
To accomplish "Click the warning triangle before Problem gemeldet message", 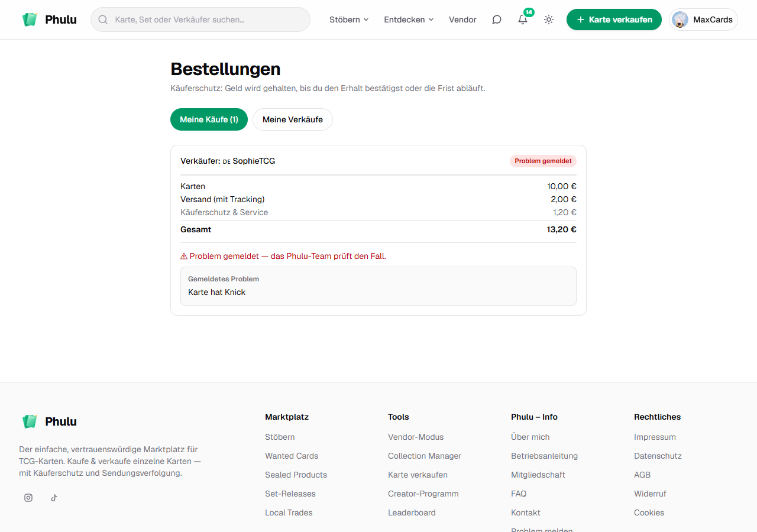I will [184, 256].
